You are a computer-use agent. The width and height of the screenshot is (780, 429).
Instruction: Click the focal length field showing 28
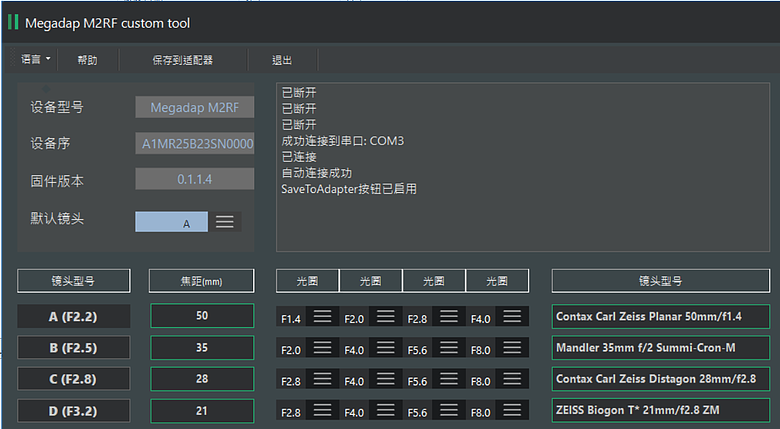(202, 379)
